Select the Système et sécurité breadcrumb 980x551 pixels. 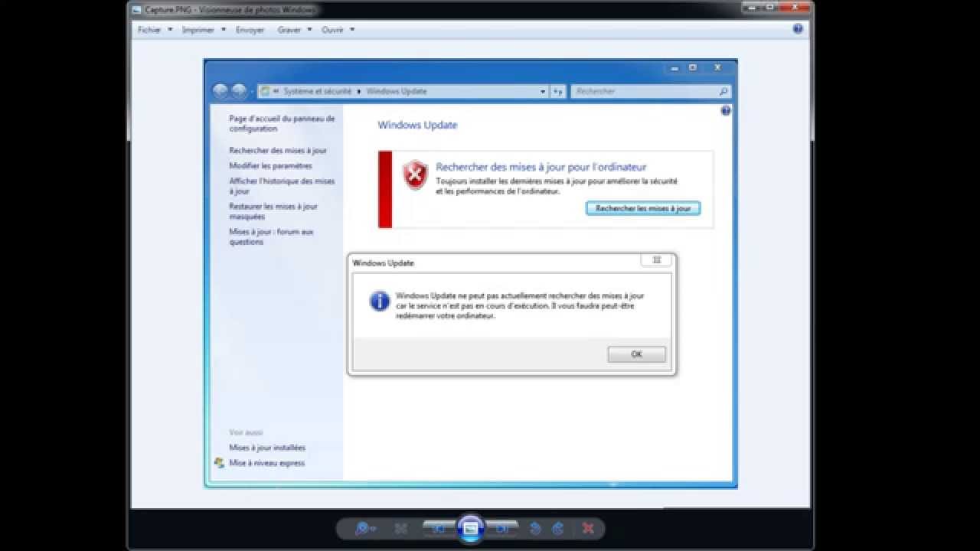[x=317, y=91]
